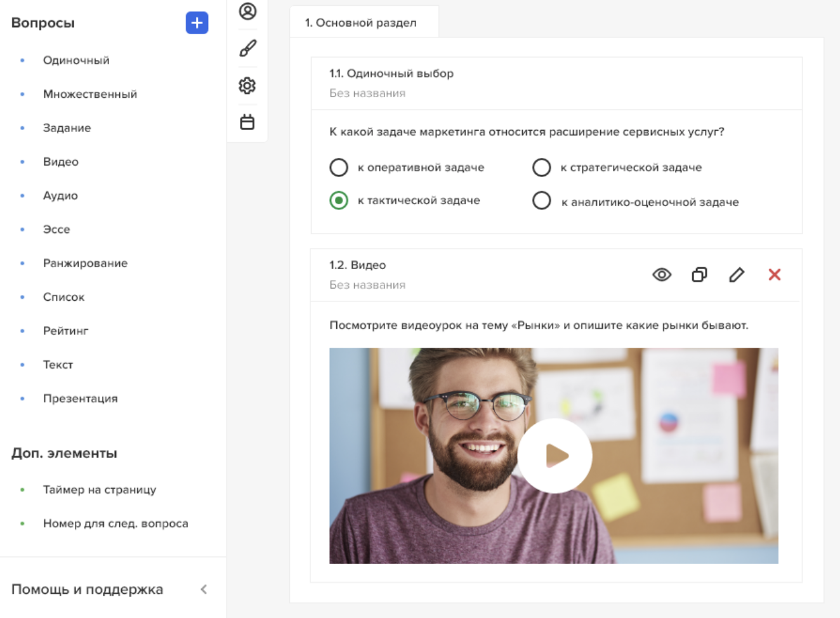Click the instruction text Посмотрите видеоурок на тему
Screen dimensions: 840x618
(539, 325)
